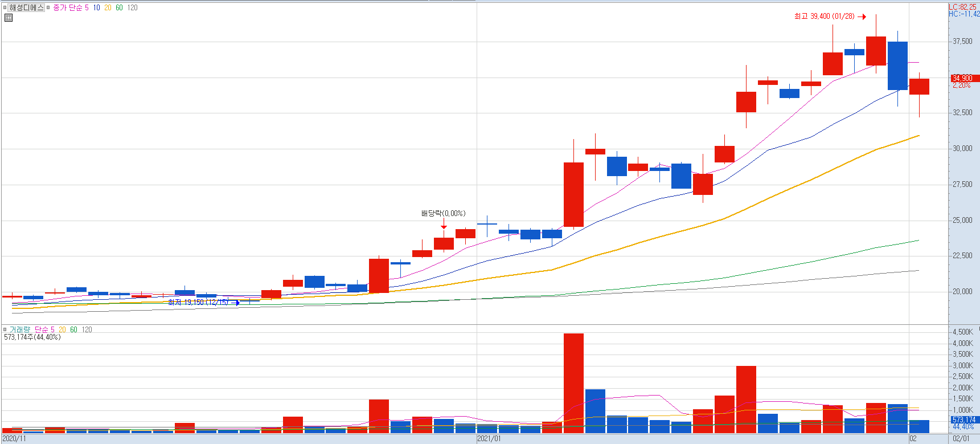Image resolution: width=980 pixels, height=444 pixels.
Task: Click the 30,000 price axis label
Action: [962, 149]
